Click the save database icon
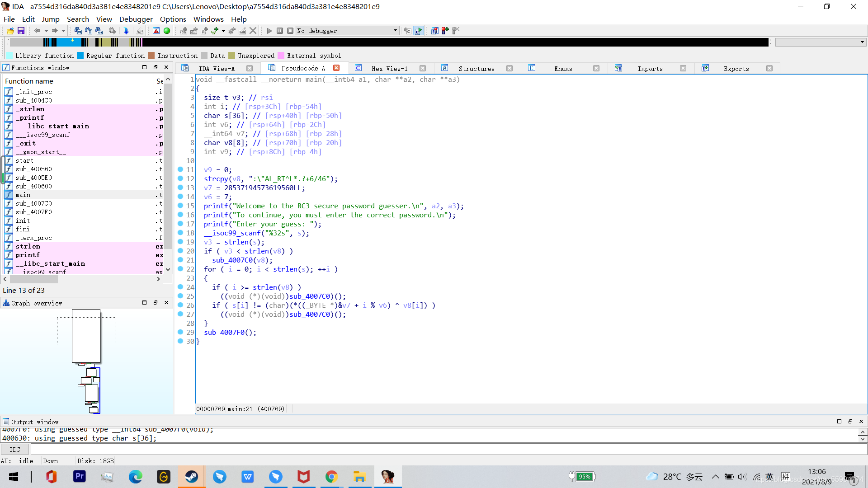The image size is (868, 488). (21, 31)
